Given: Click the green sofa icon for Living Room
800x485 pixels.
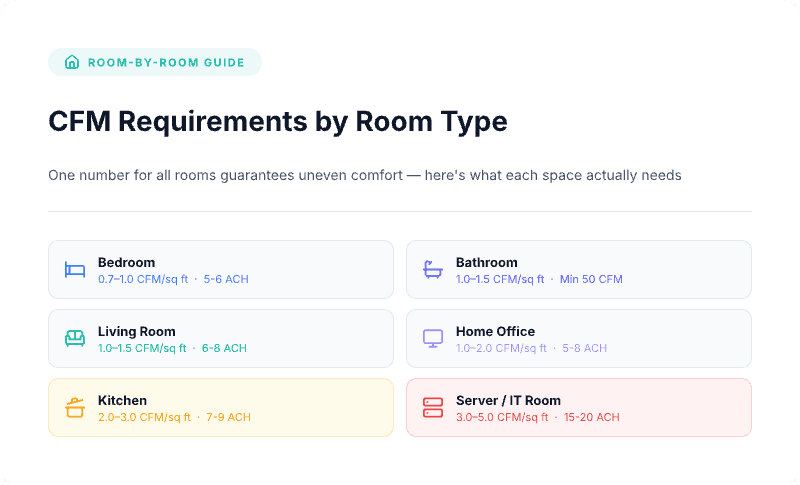Looking at the screenshot, I should [75, 339].
